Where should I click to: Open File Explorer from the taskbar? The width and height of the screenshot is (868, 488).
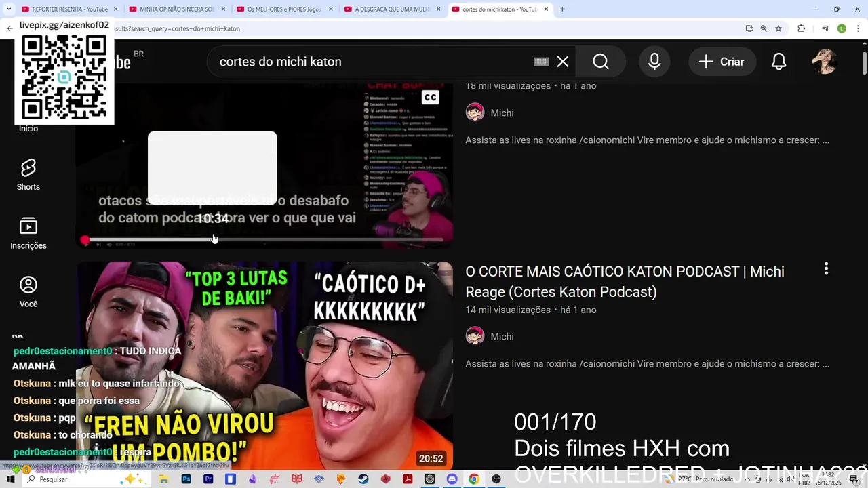164,479
